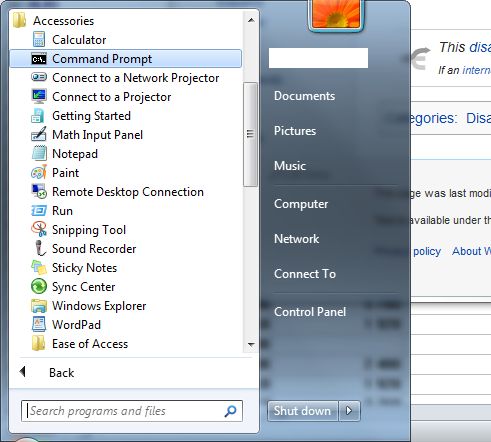Click the Search programs and files field
The width and height of the screenshot is (491, 442).
click(x=132, y=411)
